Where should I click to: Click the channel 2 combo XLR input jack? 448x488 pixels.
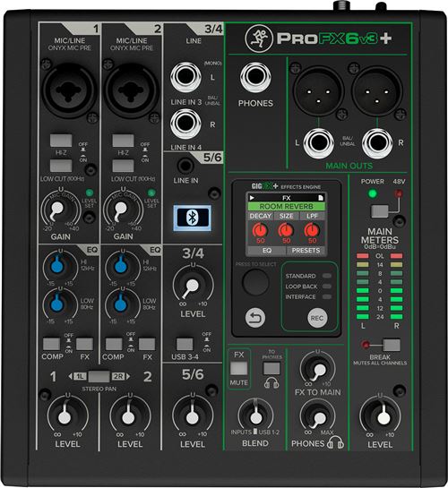click(131, 90)
